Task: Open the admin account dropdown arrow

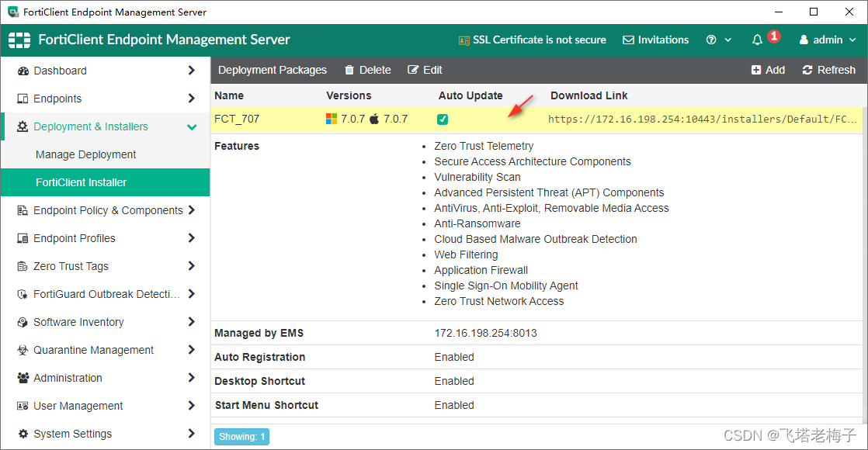Action: click(x=852, y=40)
